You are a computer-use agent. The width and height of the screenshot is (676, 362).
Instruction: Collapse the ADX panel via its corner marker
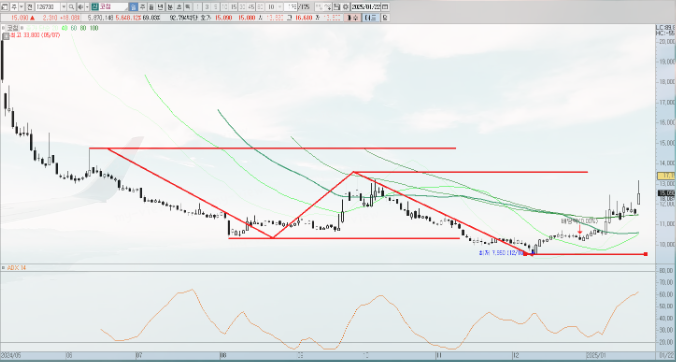tap(3, 268)
